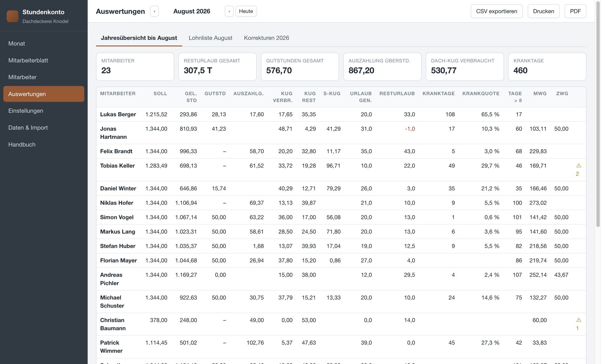Download the report as PDF
Image resolution: width=601 pixels, height=364 pixels.
pos(575,11)
